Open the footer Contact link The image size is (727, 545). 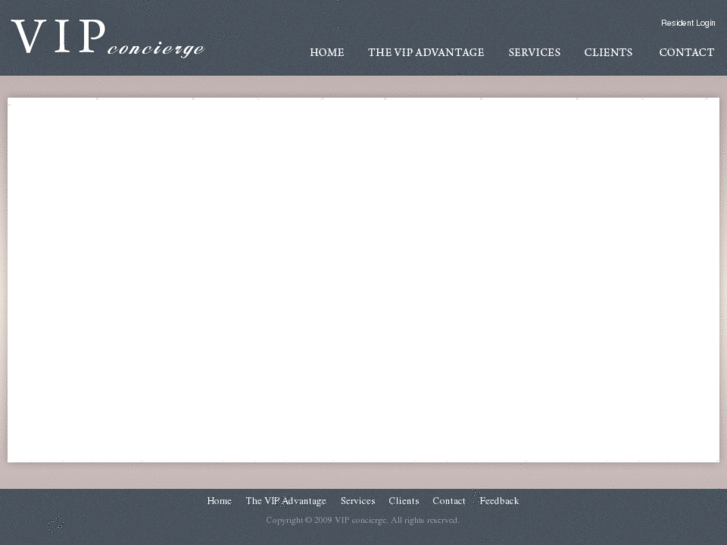pyautogui.click(x=449, y=501)
